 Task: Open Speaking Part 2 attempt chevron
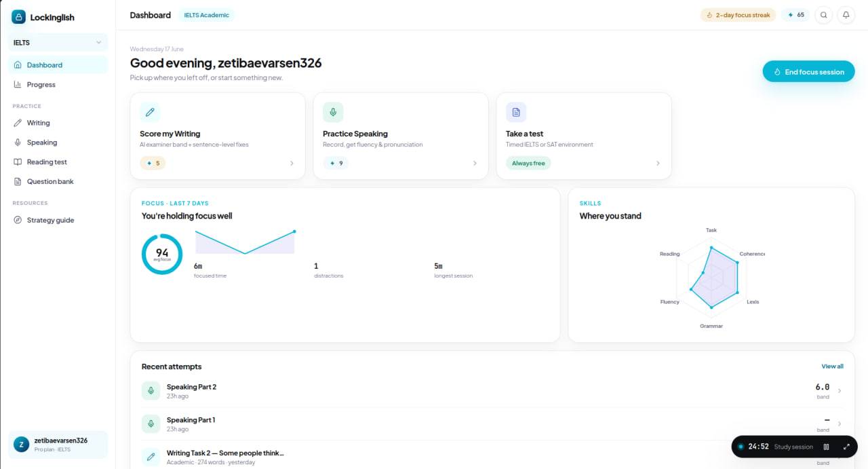pos(840,391)
